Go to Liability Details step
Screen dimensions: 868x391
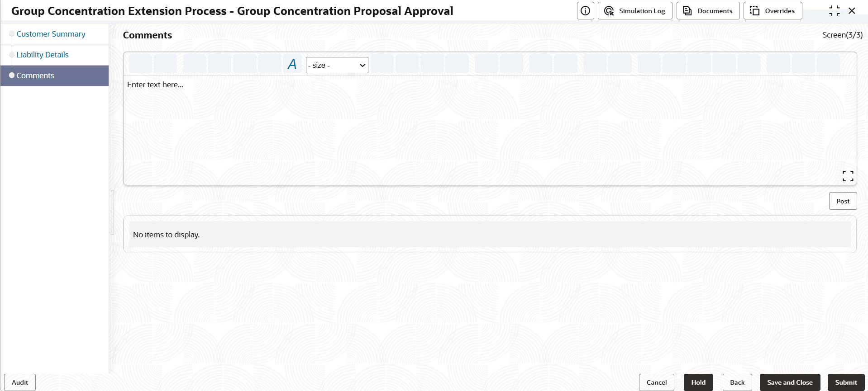(x=43, y=55)
